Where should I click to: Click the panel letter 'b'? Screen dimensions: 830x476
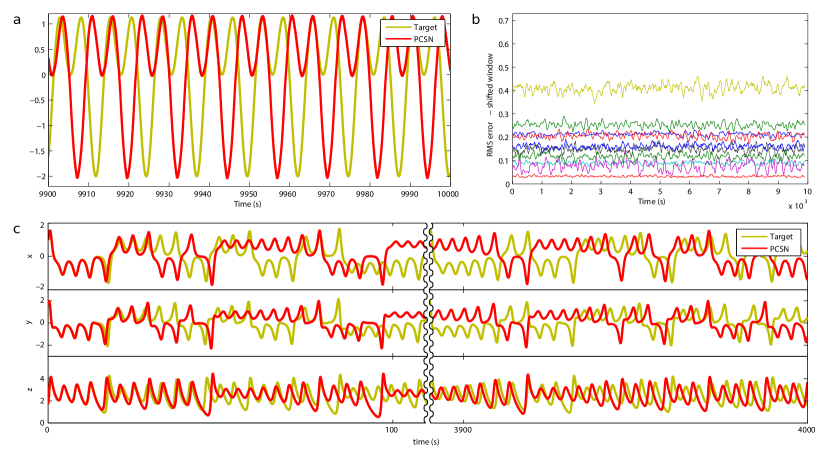point(475,20)
